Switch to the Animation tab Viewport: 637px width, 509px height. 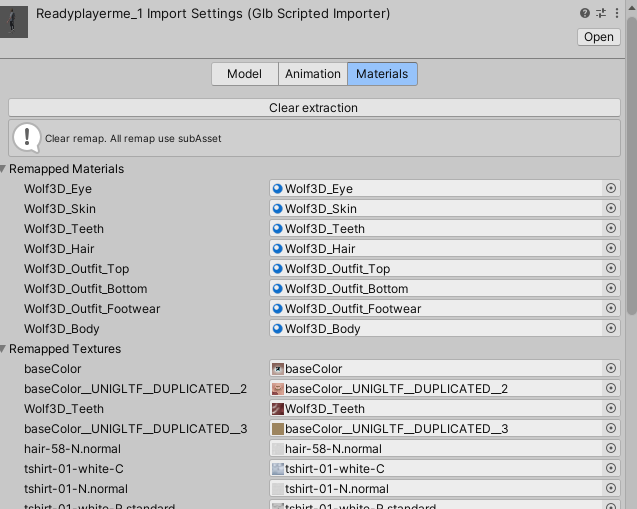click(x=313, y=74)
